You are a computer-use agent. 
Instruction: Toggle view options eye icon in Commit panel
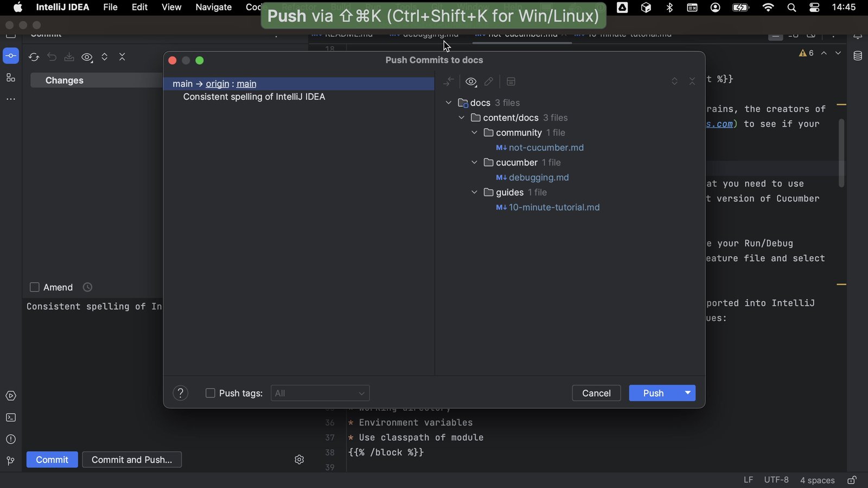[87, 57]
